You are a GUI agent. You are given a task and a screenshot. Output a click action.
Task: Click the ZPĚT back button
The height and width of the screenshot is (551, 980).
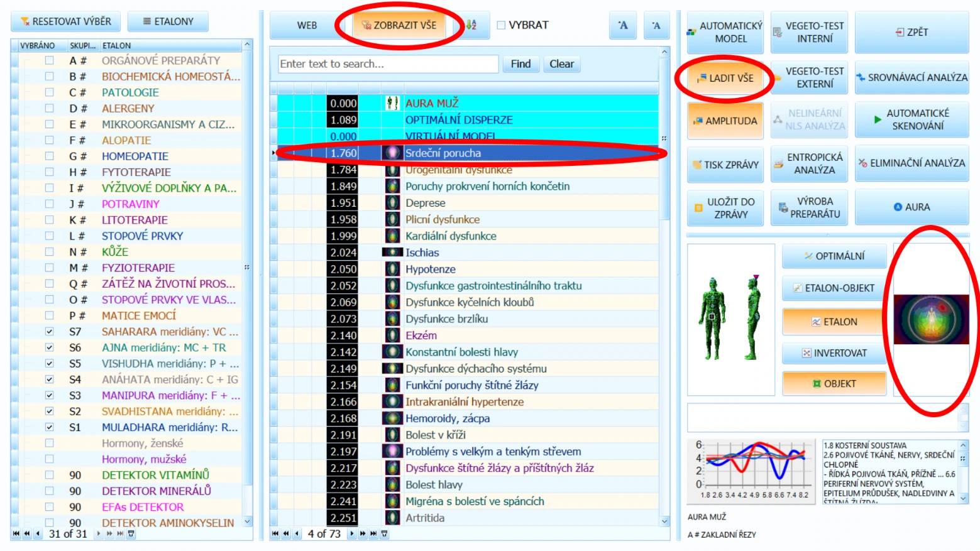point(911,32)
